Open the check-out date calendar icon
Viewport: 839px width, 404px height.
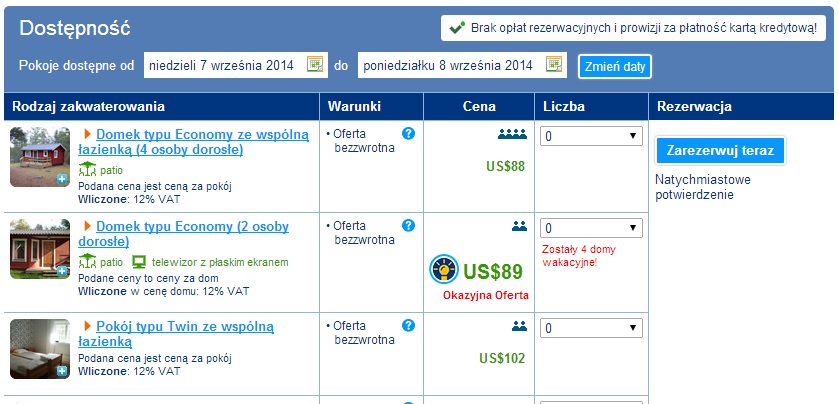554,64
